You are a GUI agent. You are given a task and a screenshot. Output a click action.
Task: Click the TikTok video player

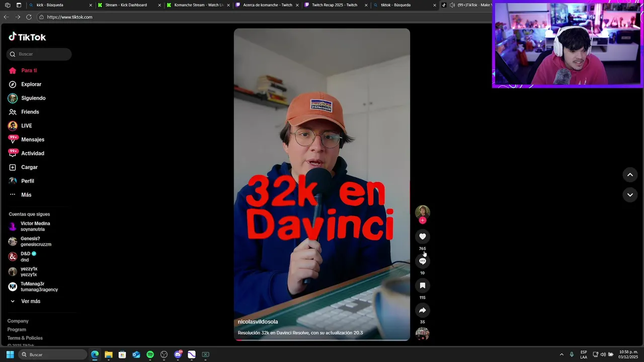coord(322,185)
